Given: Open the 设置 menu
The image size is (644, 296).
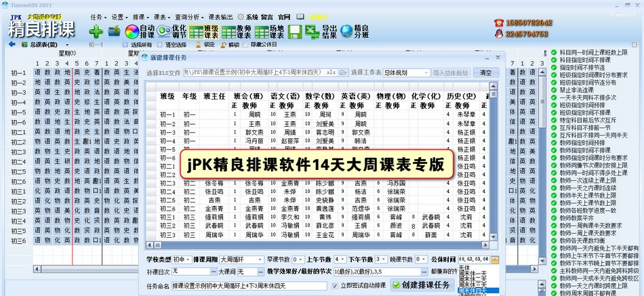Looking at the screenshot, I should [119, 17].
